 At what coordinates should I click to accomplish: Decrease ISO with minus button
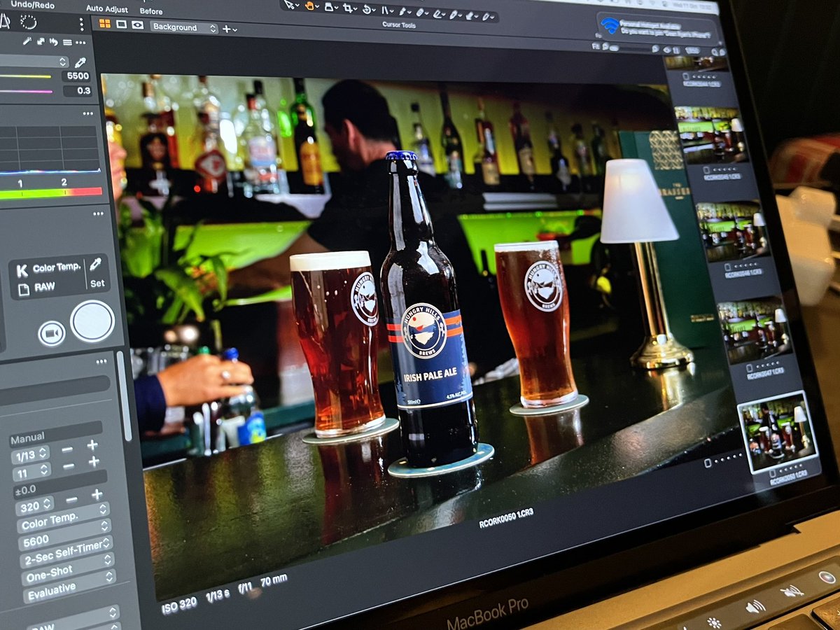pyautogui.click(x=71, y=500)
